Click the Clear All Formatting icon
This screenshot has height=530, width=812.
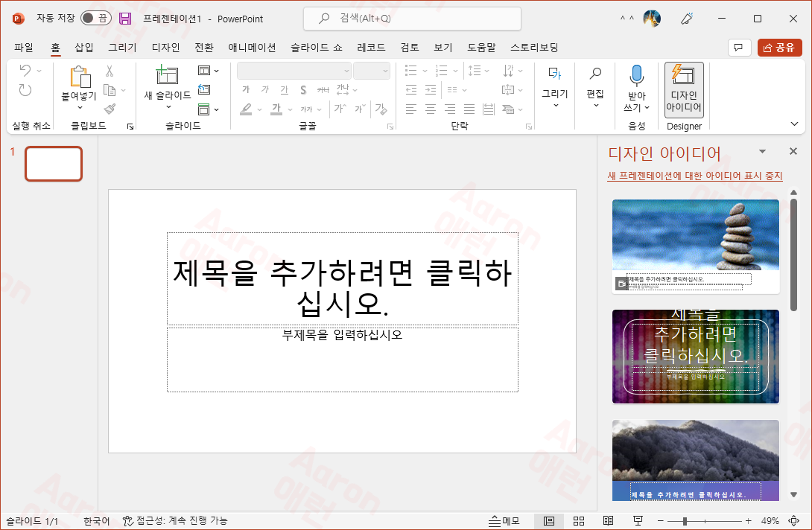[x=381, y=109]
